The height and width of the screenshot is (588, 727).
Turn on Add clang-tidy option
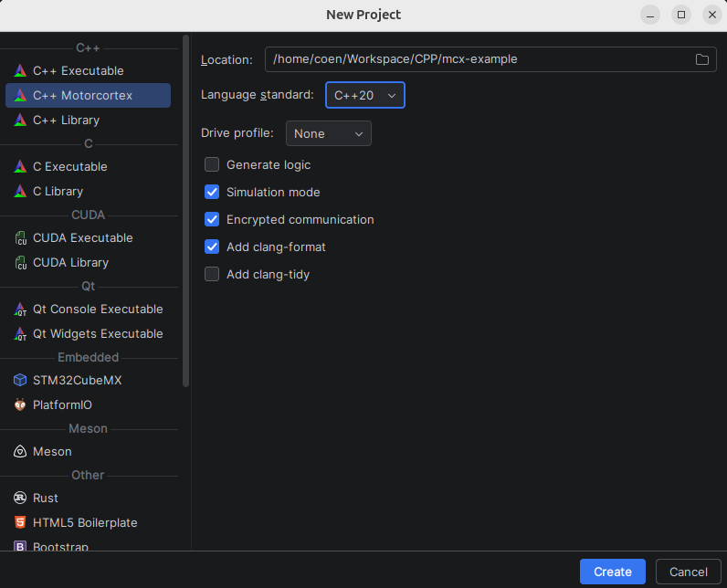point(212,275)
